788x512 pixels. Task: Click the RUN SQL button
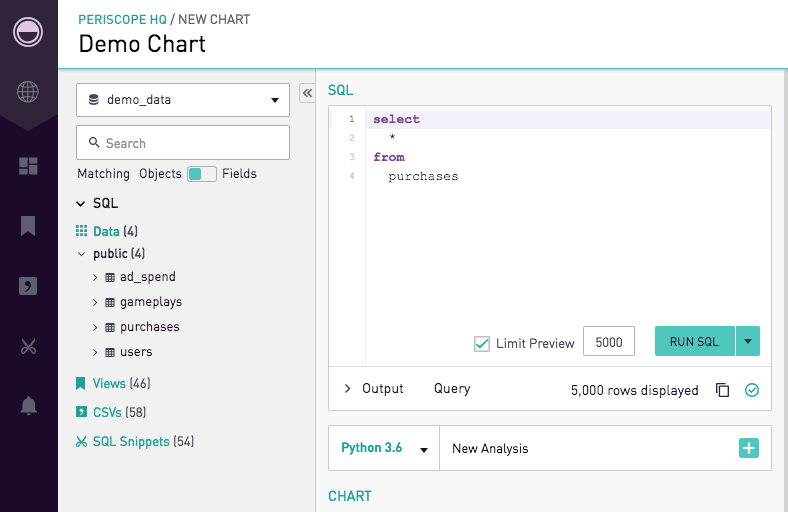695,341
